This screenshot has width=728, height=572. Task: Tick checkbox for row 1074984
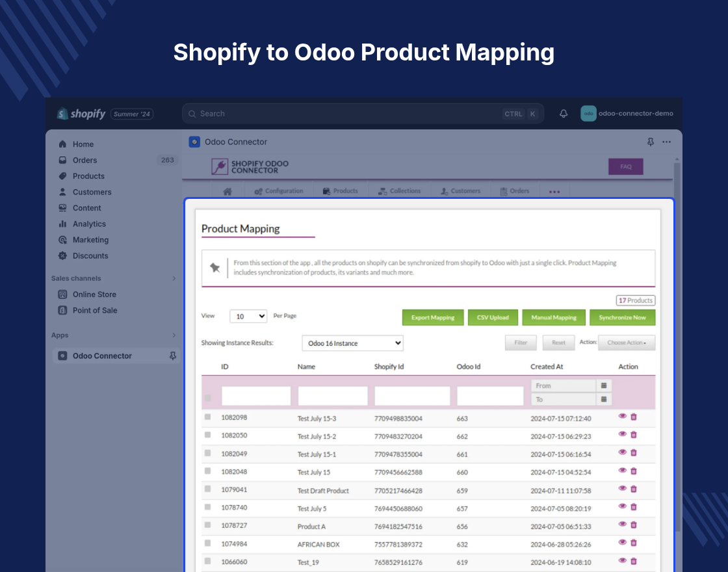[207, 543]
